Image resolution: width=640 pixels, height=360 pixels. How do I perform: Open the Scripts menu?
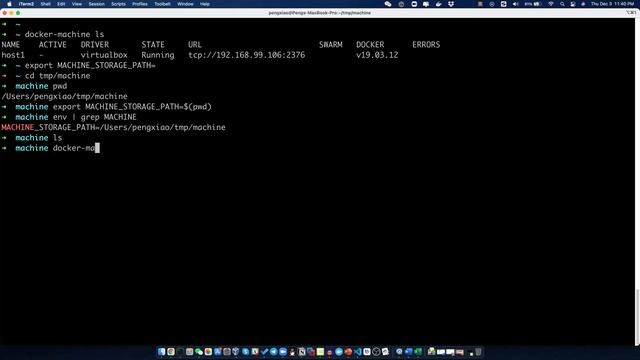point(118,4)
